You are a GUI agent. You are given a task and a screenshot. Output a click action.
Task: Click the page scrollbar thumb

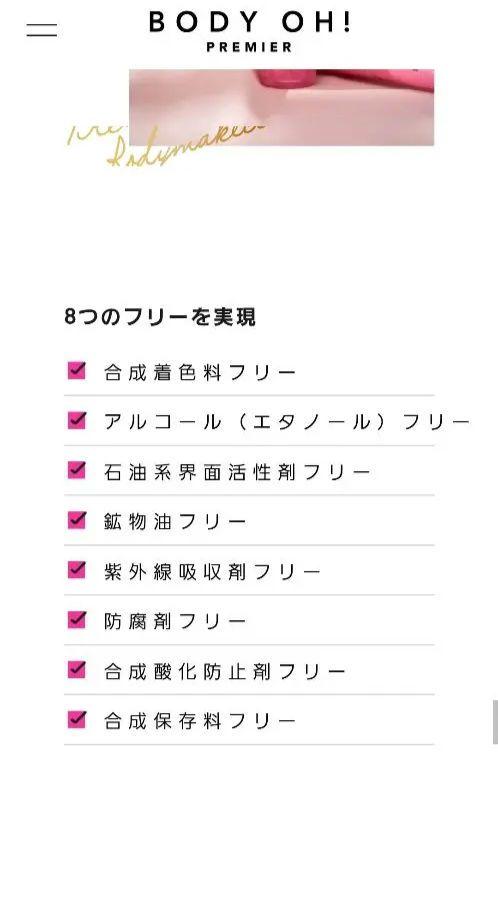(x=495, y=722)
